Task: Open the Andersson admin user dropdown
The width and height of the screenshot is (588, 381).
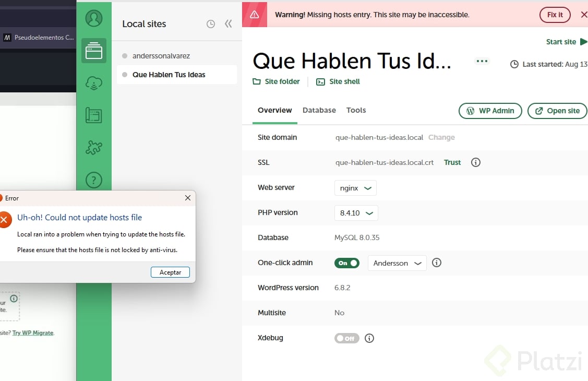Action: (x=397, y=263)
